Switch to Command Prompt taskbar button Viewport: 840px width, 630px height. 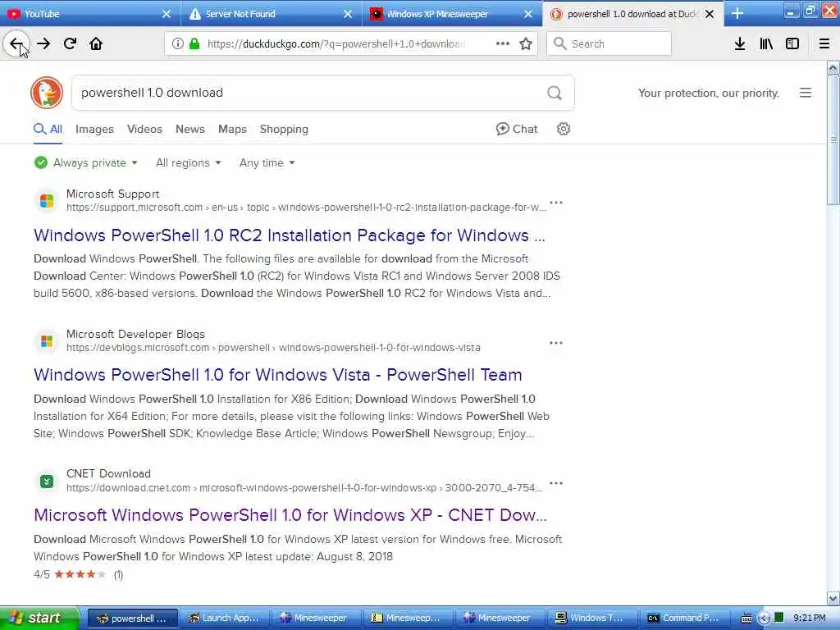coord(684,618)
